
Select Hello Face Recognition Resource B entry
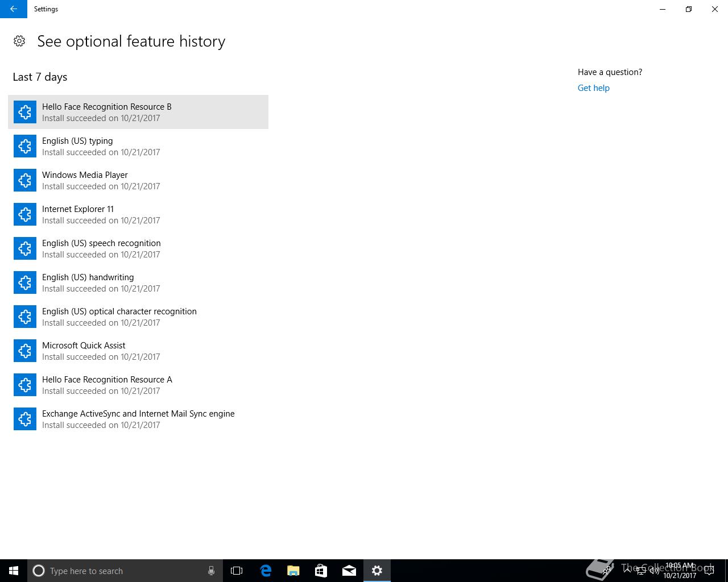click(138, 112)
